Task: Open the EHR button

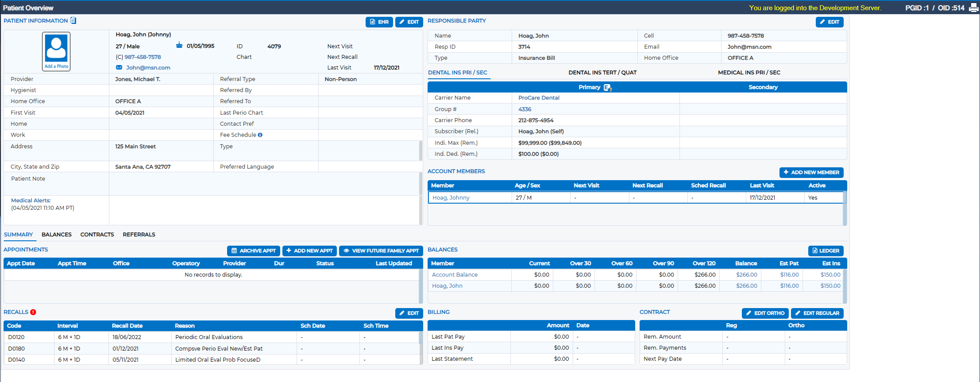Action: click(379, 22)
